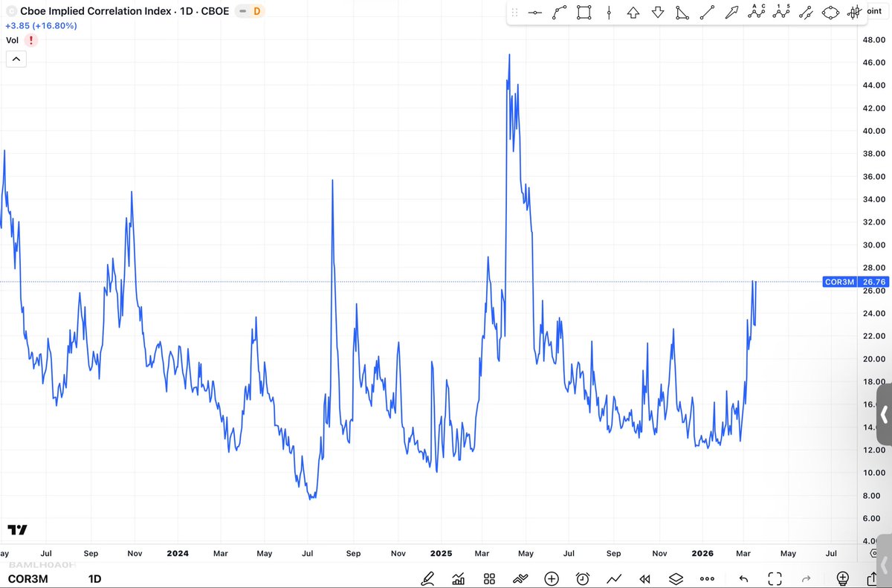Select the Elliott impulse wave 12345 tool
The width and height of the screenshot is (892, 588).
780,12
